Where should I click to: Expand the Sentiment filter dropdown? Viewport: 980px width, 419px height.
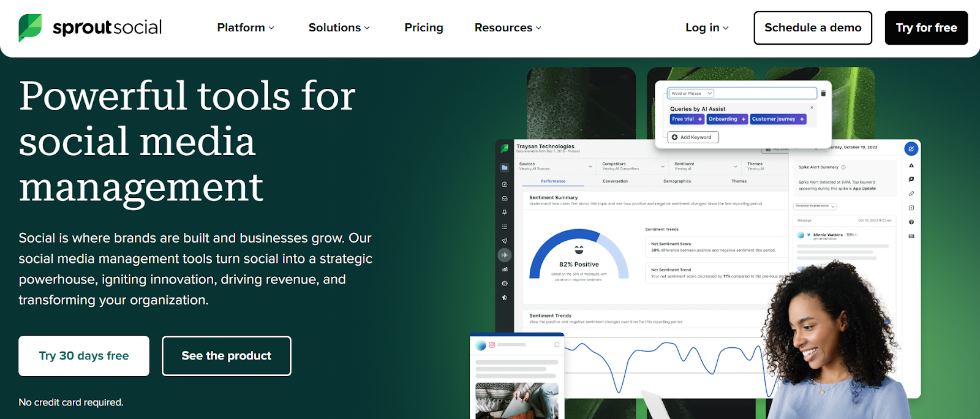pos(706,166)
